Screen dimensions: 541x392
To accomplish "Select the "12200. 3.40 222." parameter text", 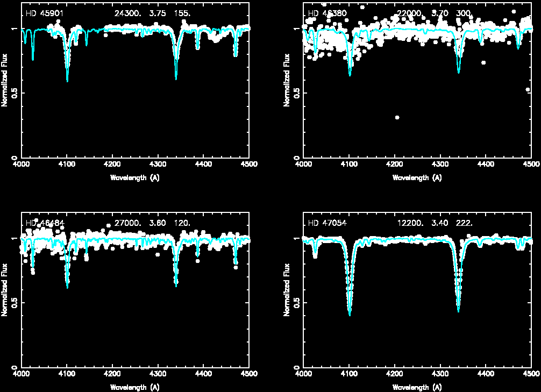I will 435,223.
